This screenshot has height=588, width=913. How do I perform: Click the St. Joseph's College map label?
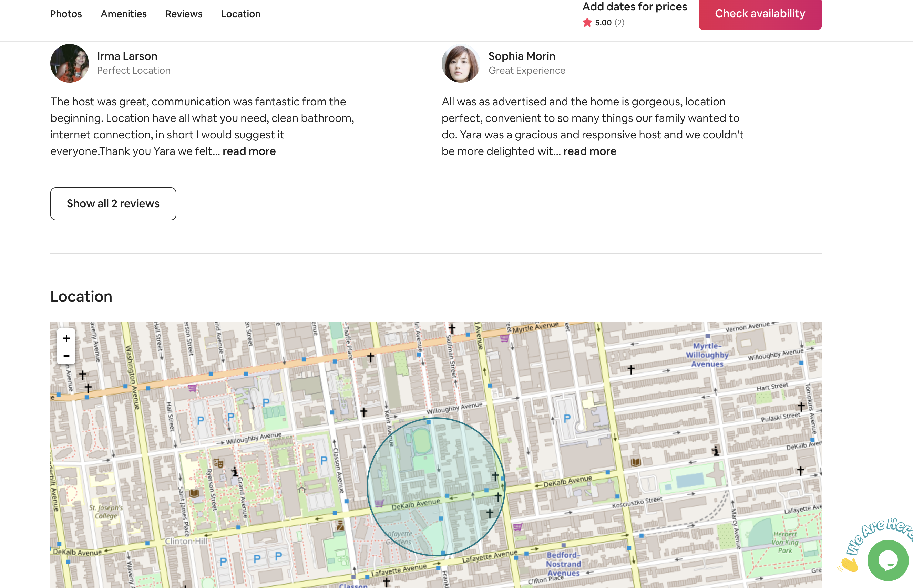(106, 512)
